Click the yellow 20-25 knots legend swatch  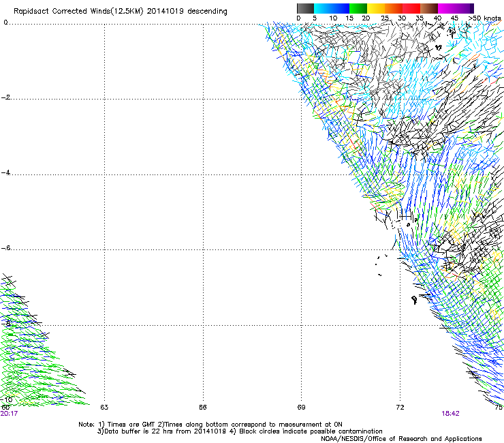tap(376, 8)
